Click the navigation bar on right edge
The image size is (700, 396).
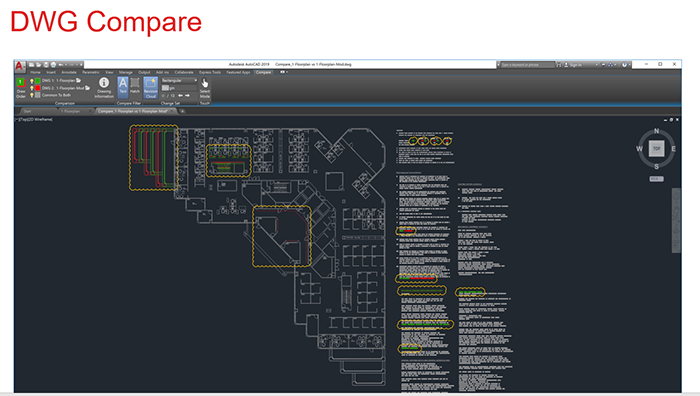[x=676, y=220]
